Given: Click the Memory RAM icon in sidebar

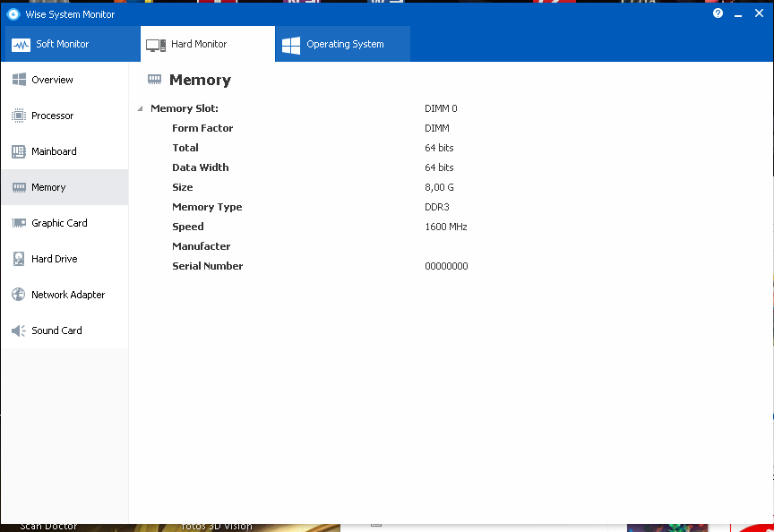Looking at the screenshot, I should tap(19, 187).
